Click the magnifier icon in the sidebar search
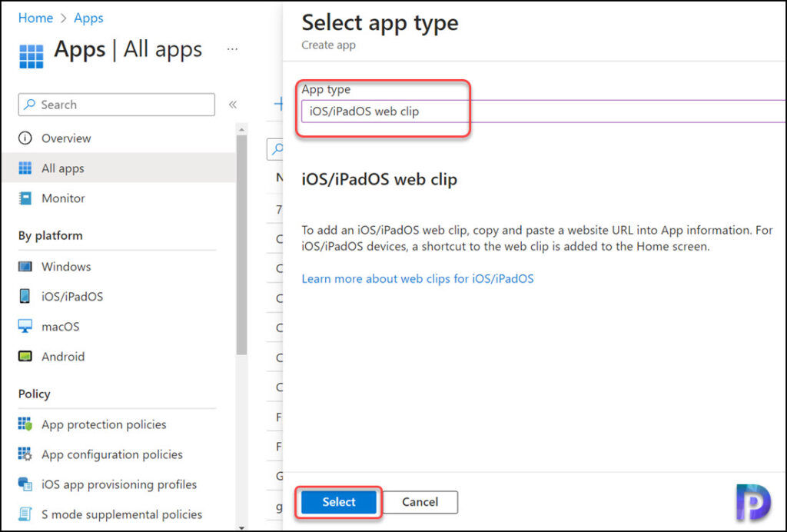 30,105
